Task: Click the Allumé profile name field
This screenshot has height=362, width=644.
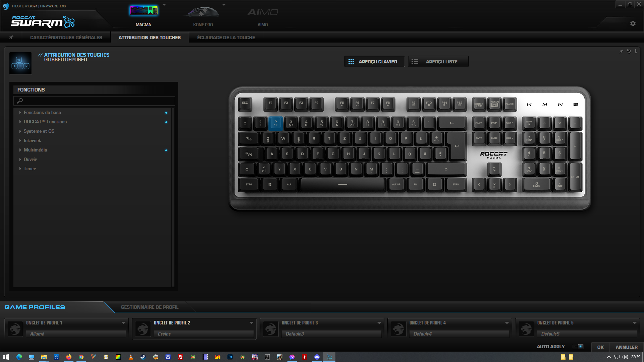Action: tap(76, 334)
